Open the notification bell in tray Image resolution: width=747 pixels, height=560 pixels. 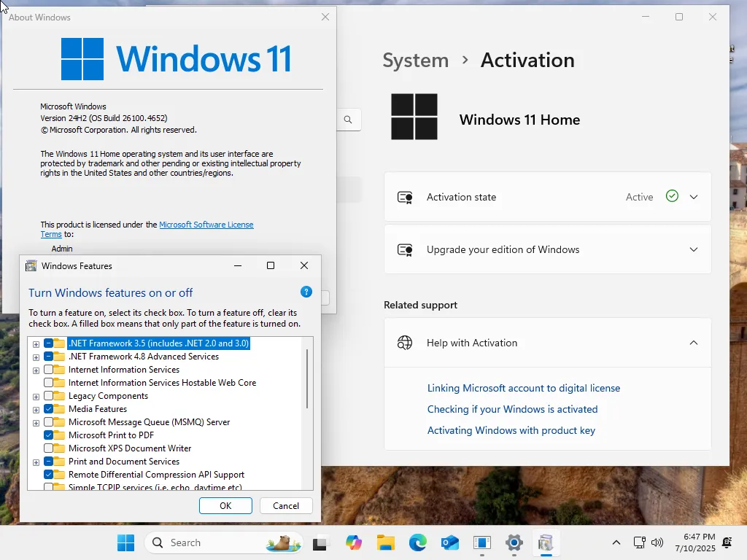coord(727,542)
